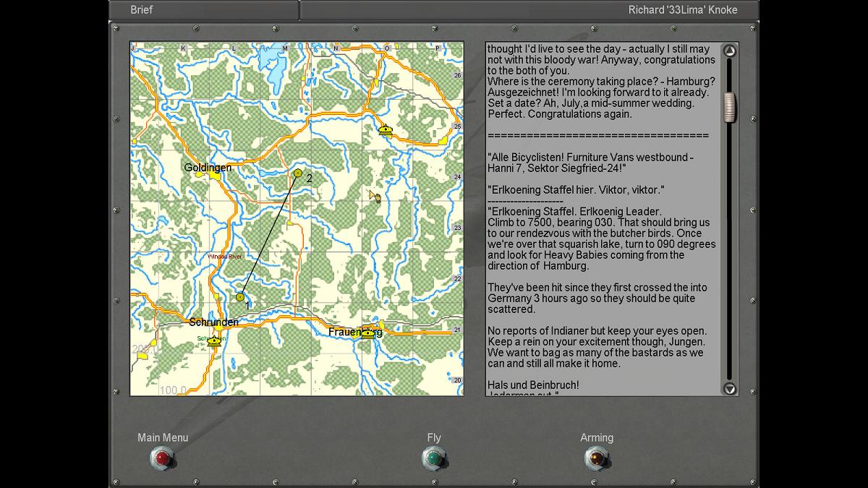Click the line starting "Set a date? Ah, July"
Viewport: 868px width, 488px height.
click(591, 103)
